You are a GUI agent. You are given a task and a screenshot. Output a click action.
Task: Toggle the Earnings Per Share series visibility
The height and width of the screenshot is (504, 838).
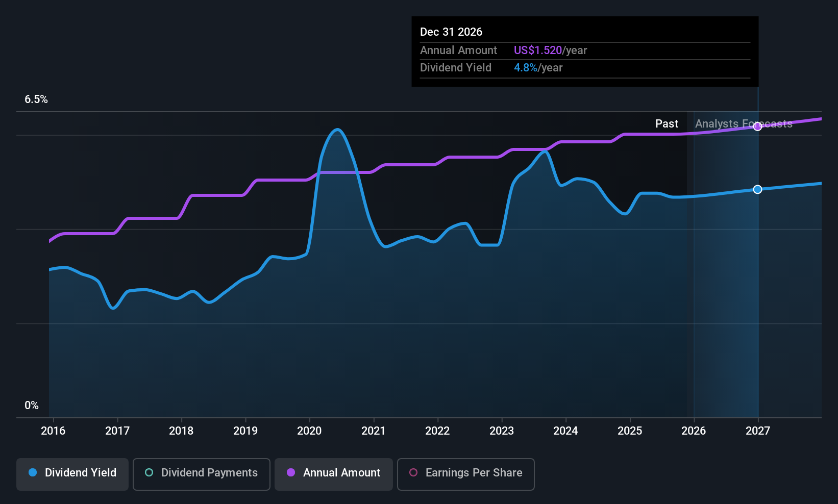click(x=465, y=473)
